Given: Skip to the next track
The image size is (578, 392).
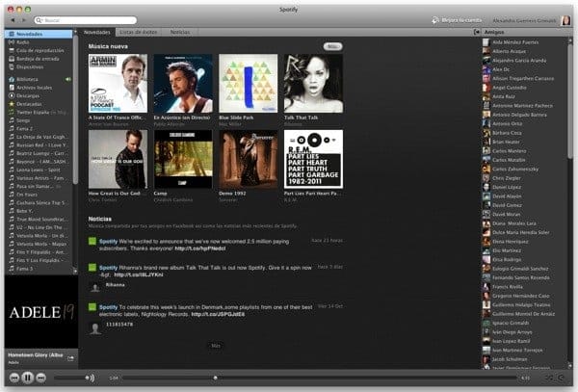Looking at the screenshot, I should tap(40, 378).
